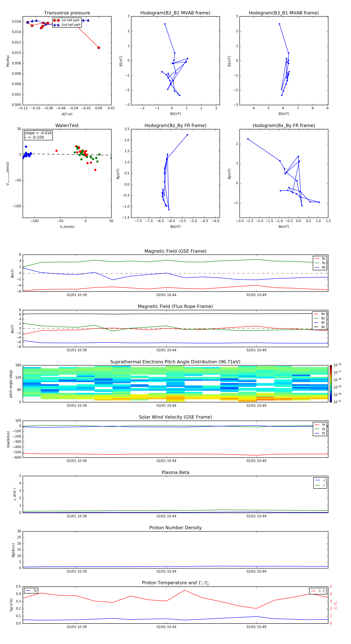
Task: Click the "Transverse pressure" plot title
Action: [x=67, y=13]
